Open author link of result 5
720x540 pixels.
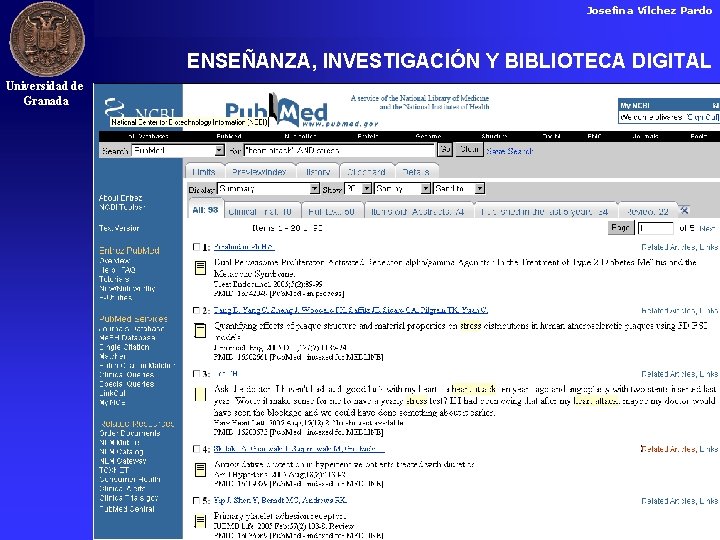pyautogui.click(x=280, y=500)
